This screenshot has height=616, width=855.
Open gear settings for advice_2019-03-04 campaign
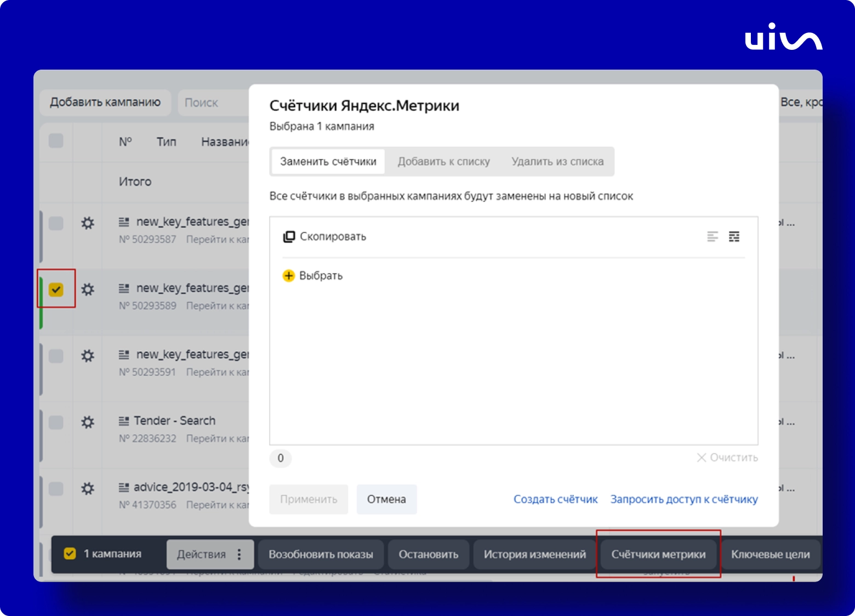click(x=88, y=488)
